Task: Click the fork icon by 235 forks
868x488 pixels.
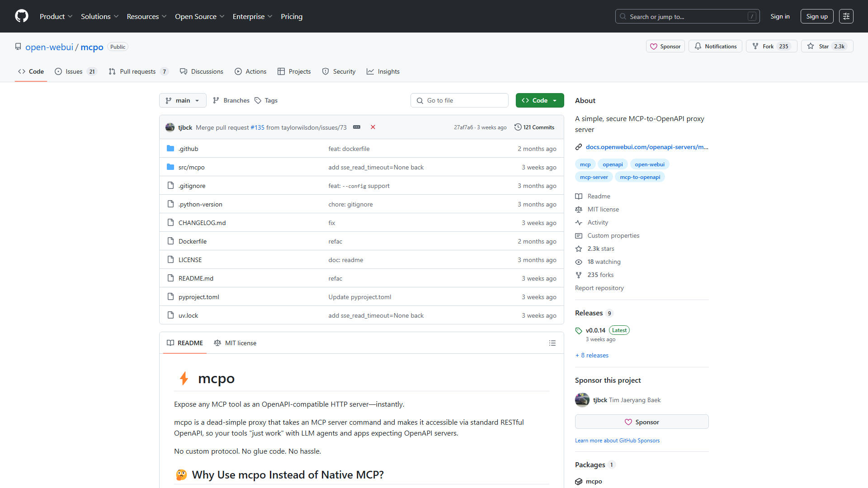Action: 579,275
